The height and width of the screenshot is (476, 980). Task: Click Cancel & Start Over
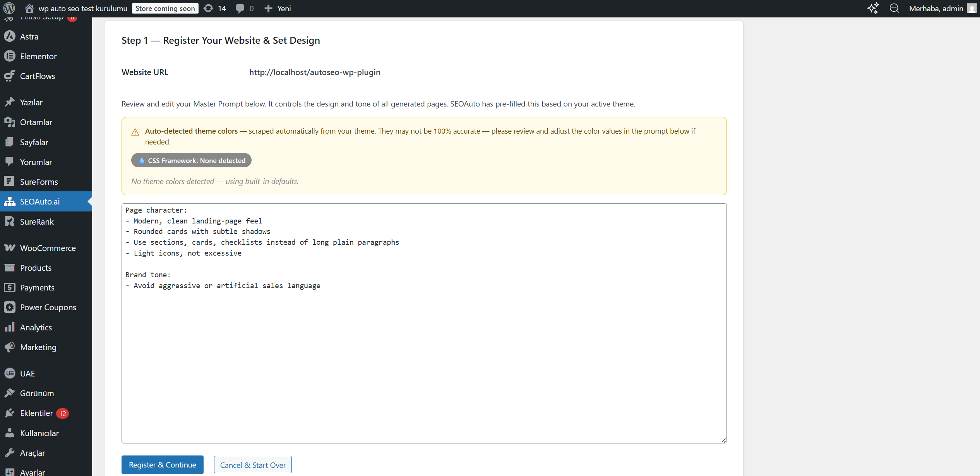click(252, 464)
